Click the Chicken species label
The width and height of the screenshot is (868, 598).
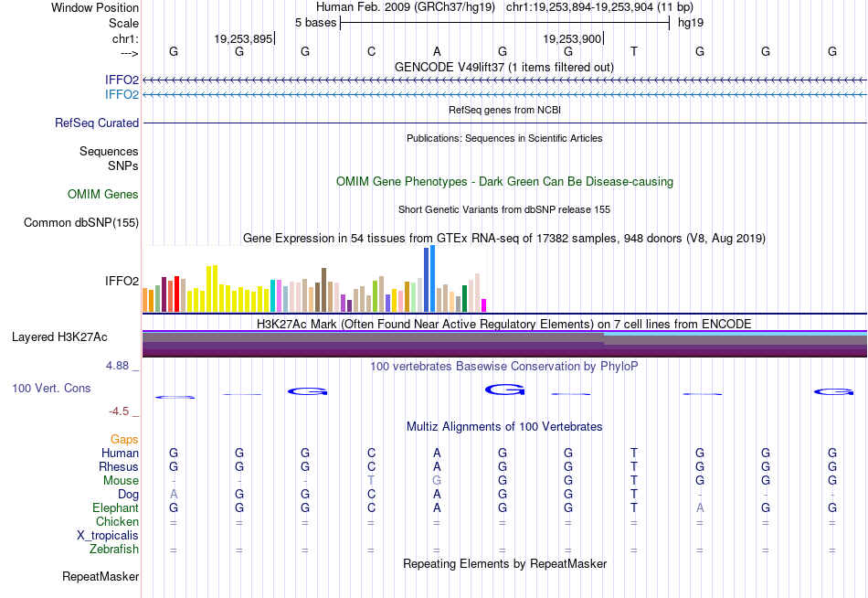coord(117,521)
